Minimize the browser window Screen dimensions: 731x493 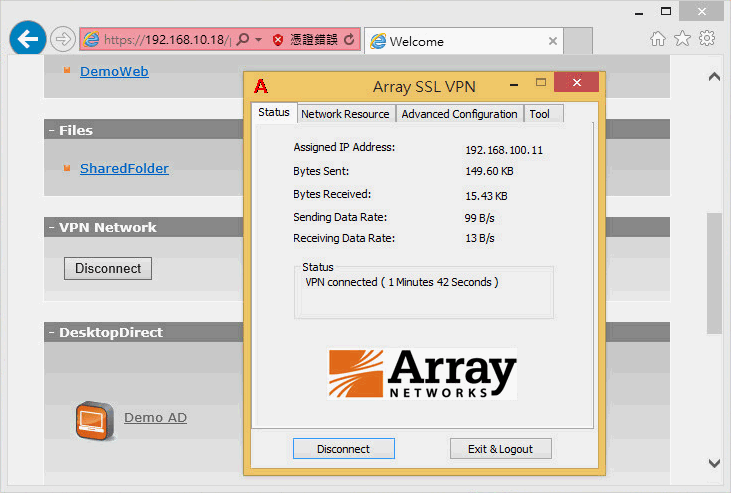pyautogui.click(x=639, y=12)
